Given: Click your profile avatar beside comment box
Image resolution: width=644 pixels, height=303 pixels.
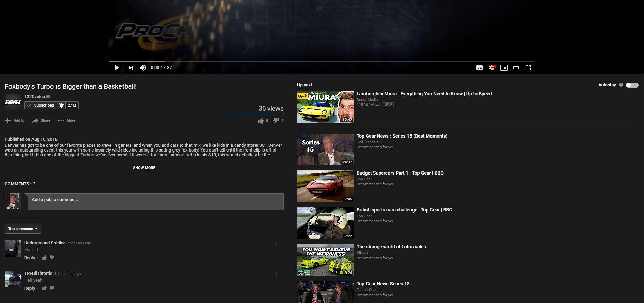Looking at the screenshot, I should [13, 201].
